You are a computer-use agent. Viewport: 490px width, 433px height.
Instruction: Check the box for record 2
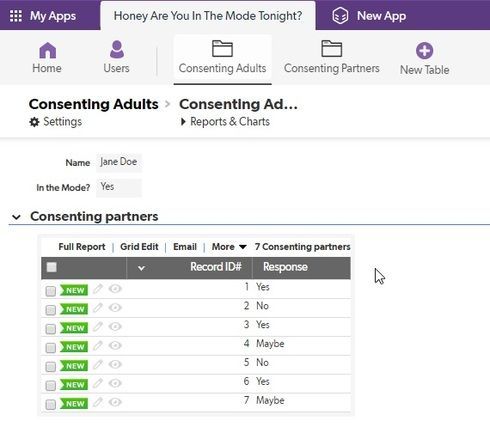[x=51, y=310]
